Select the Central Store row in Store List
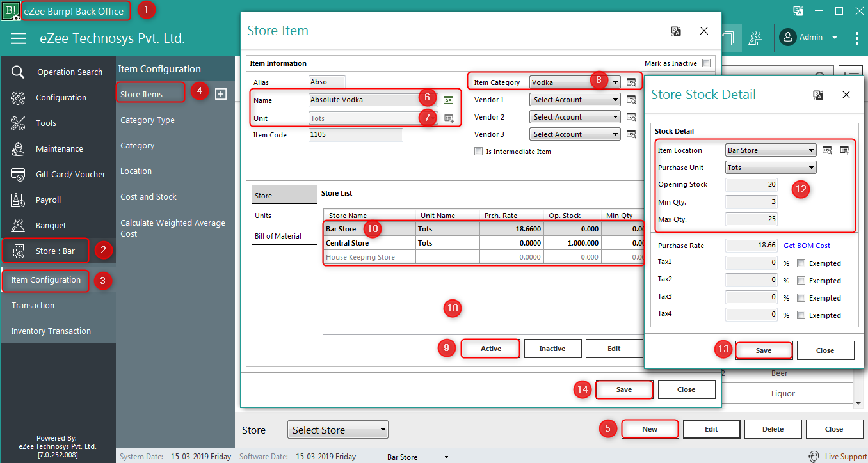 [x=483, y=243]
